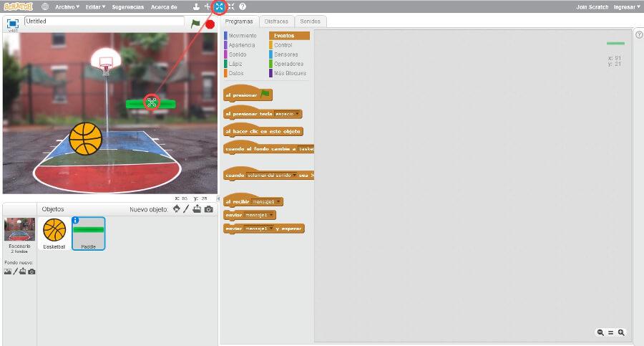
Task: Open the 'al recibir' mensaje1 dropdown
Action: (267, 201)
